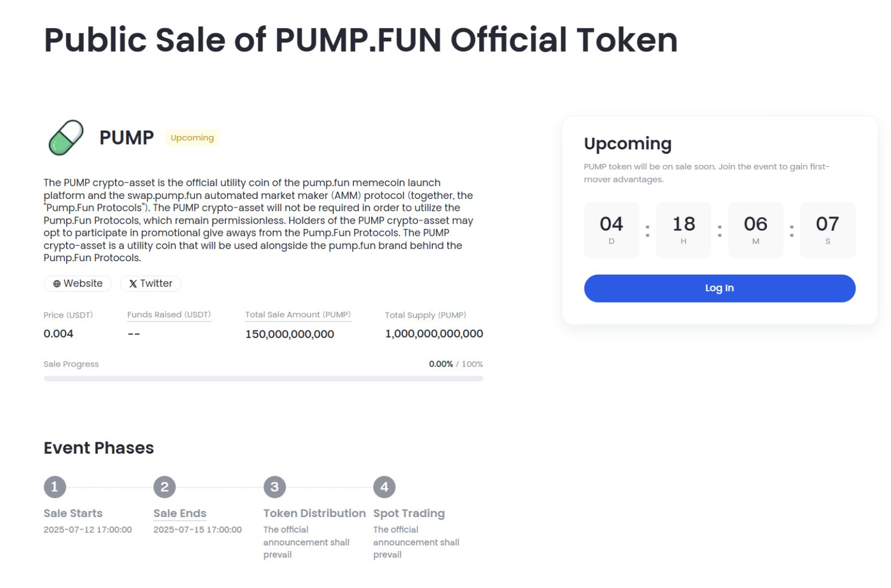The image size is (891, 588).
Task: Click the Sale Progress bar
Action: click(263, 378)
